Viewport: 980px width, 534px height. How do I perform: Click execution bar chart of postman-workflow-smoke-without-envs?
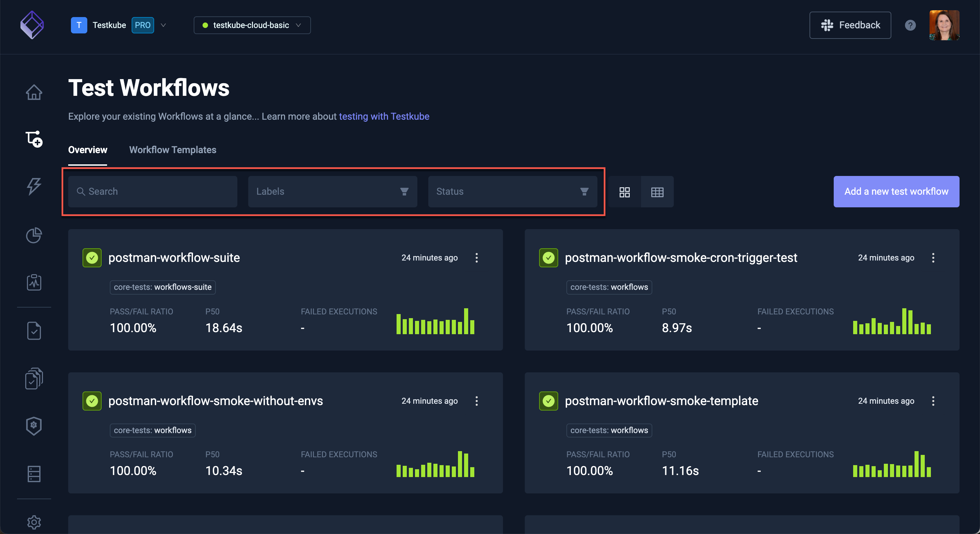pyautogui.click(x=435, y=464)
